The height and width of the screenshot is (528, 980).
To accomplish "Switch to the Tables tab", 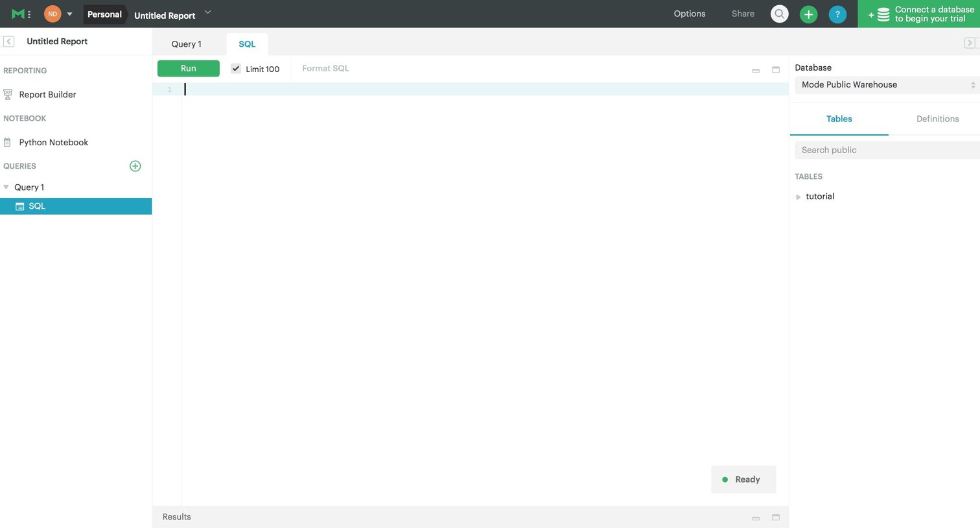I will (839, 119).
